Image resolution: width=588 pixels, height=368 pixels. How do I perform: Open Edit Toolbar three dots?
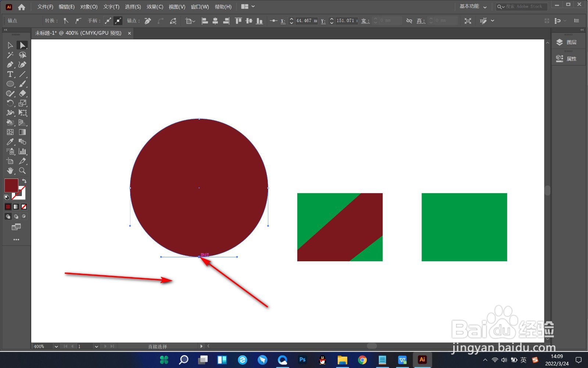pyautogui.click(x=16, y=240)
